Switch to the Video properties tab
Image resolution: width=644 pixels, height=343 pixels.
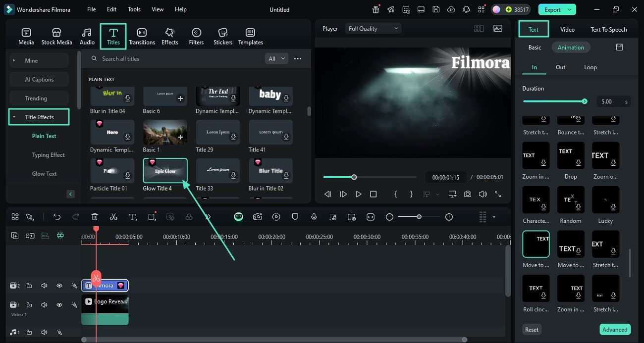pos(567,29)
